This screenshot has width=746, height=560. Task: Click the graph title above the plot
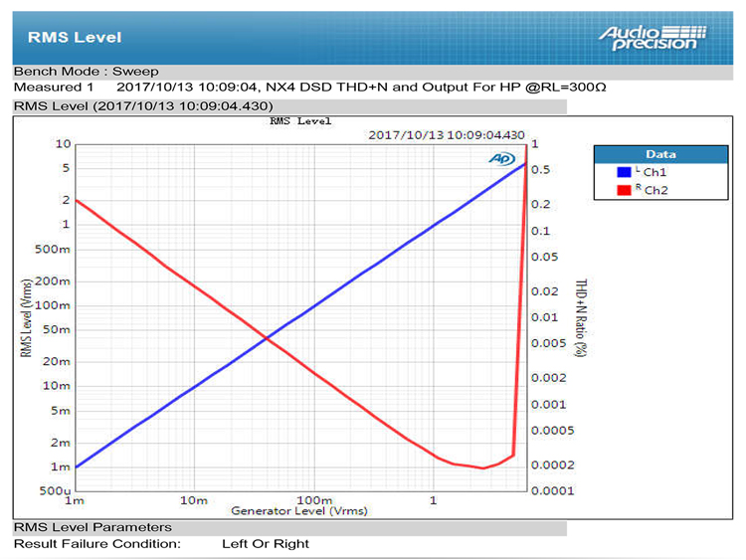tap(300, 121)
